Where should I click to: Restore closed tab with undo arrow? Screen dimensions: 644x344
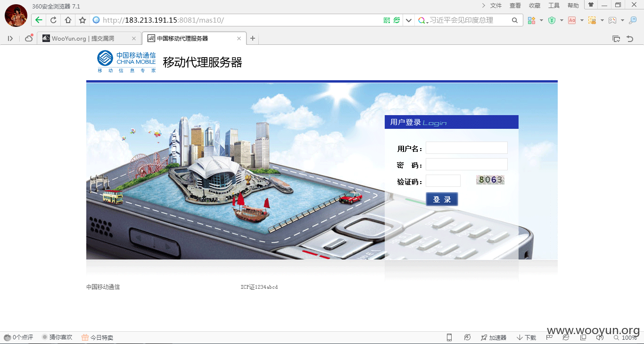pos(630,39)
